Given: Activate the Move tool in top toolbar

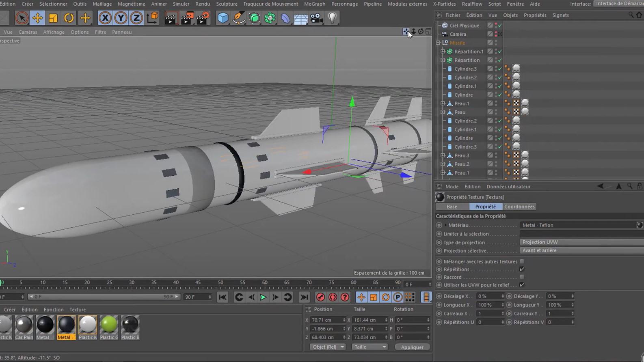Looking at the screenshot, I should 37,18.
